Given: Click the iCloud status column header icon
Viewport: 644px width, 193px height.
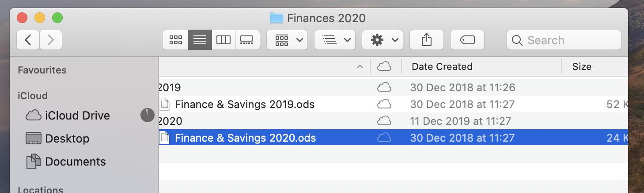Looking at the screenshot, I should pyautogui.click(x=384, y=67).
